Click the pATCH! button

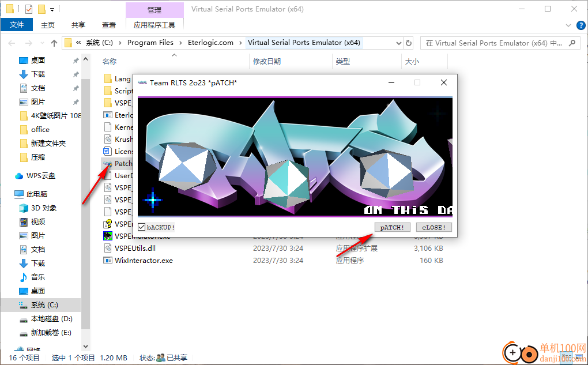(392, 227)
